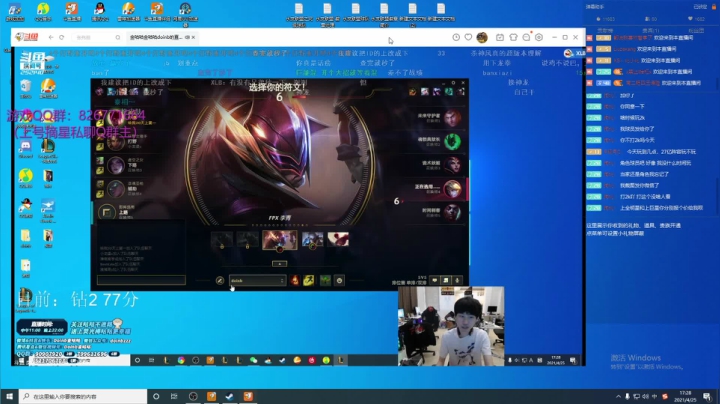Expand the skin chroma arrow below thumbnails
This screenshot has height=404, width=720.
point(279,264)
